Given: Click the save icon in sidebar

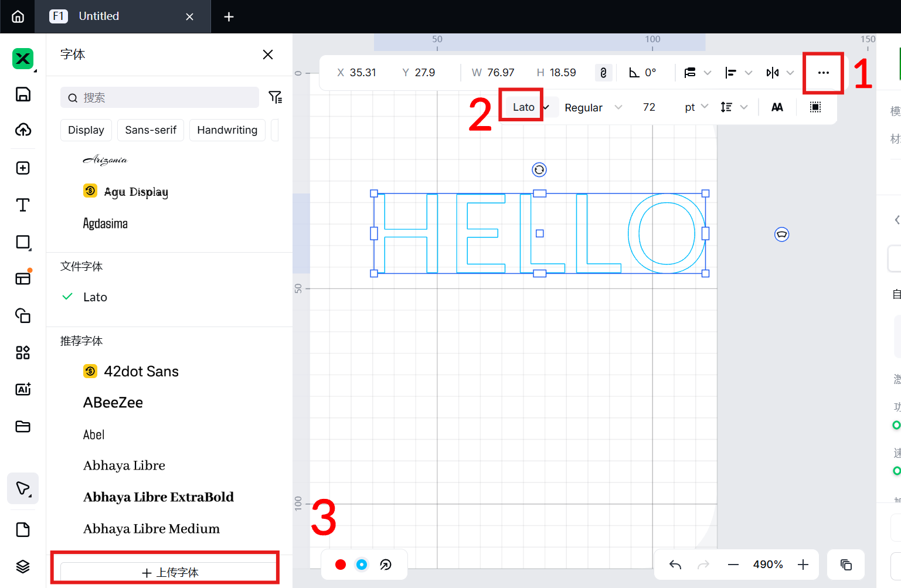Looking at the screenshot, I should [23, 94].
